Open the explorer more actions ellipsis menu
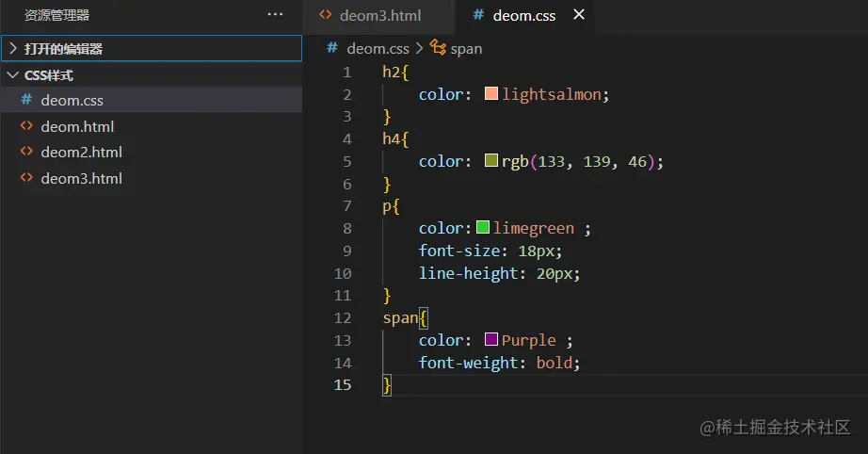 click(x=275, y=15)
